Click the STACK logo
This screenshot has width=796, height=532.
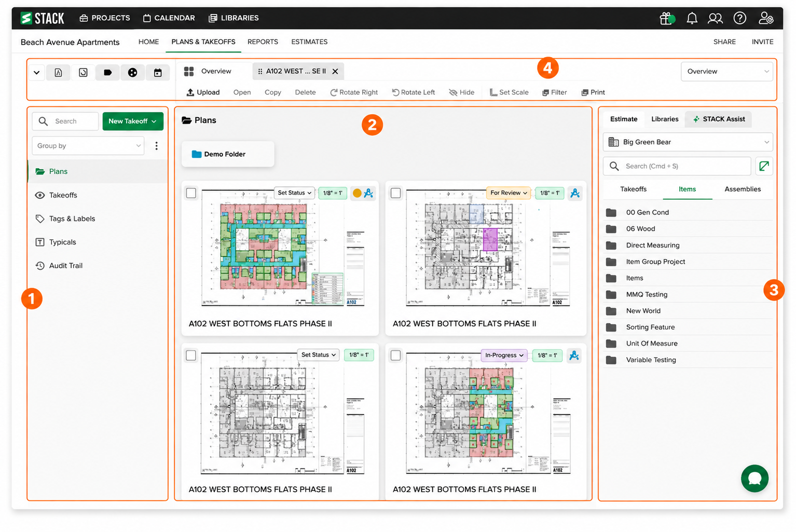click(x=43, y=18)
